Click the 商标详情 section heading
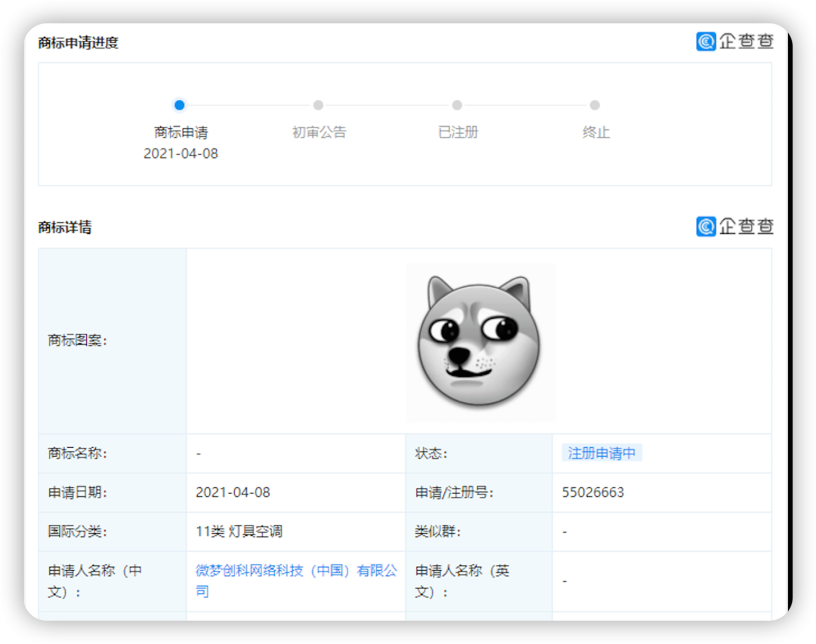This screenshot has height=644, width=816. (x=64, y=226)
